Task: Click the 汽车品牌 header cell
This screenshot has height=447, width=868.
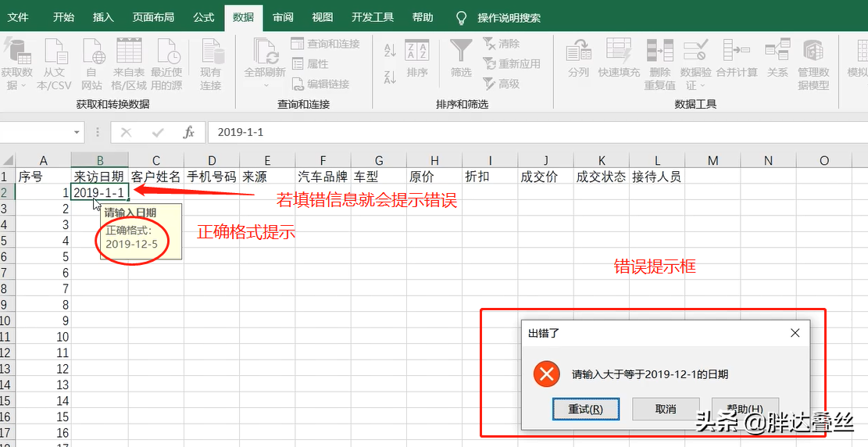Action: coord(323,177)
